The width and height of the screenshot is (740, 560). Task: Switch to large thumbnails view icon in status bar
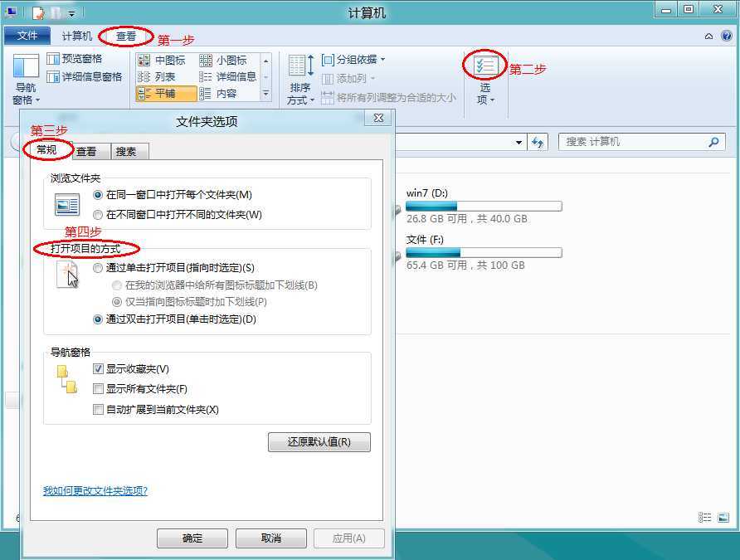(723, 518)
